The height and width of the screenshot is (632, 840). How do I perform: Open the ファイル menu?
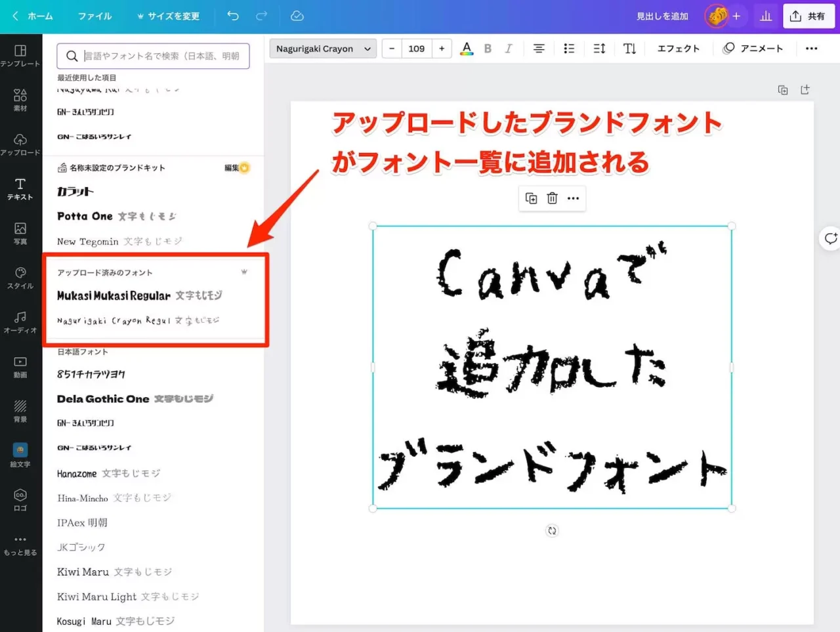coord(95,16)
